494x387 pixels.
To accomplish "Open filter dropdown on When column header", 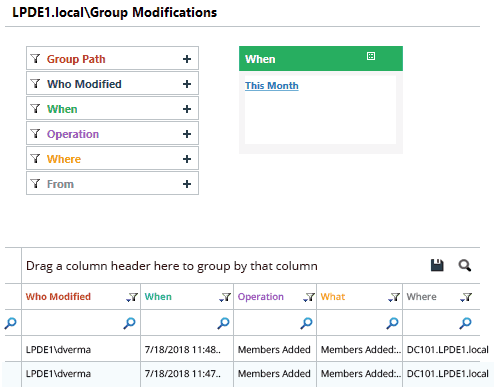I will click(225, 297).
